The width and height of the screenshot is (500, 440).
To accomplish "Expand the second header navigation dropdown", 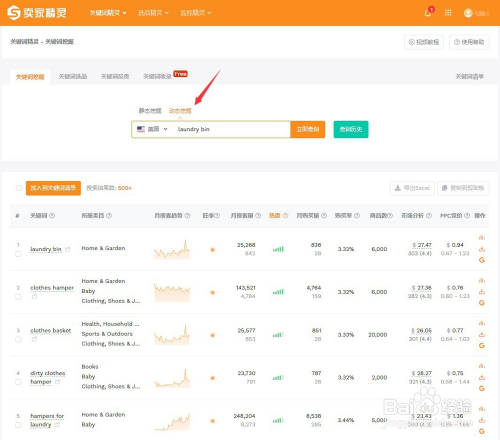I will (x=153, y=13).
